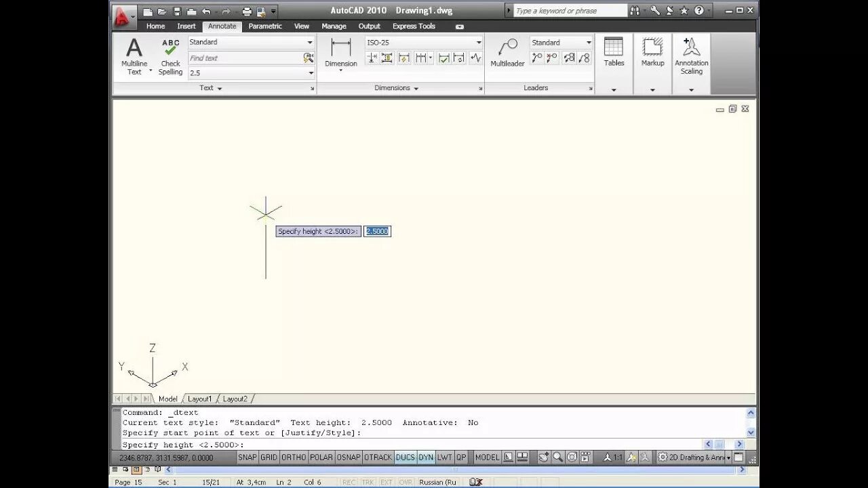Click the Zoom magnifier icon in status bar
The width and height of the screenshot is (868, 488).
(x=557, y=457)
